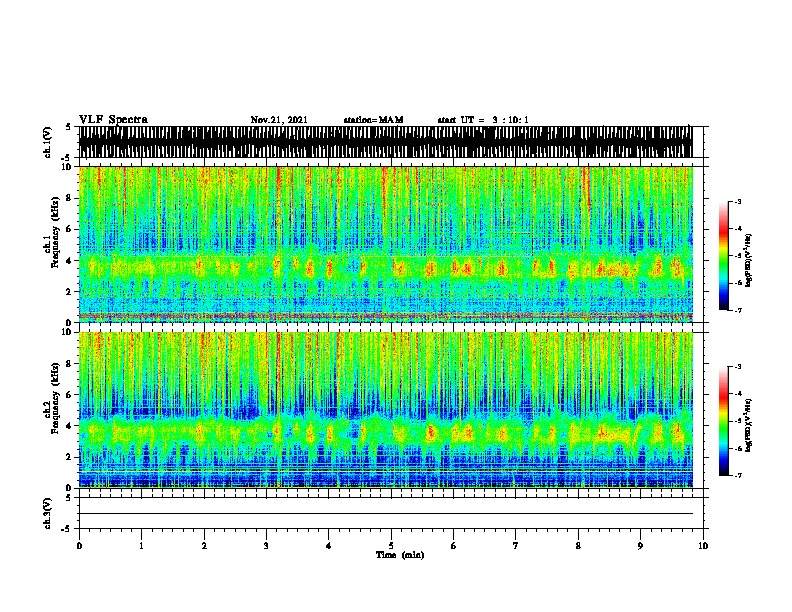Click the ch.1 spectrogram color scale bar
Image resolution: width=792 pixels, height=612 pixels.
(723, 256)
